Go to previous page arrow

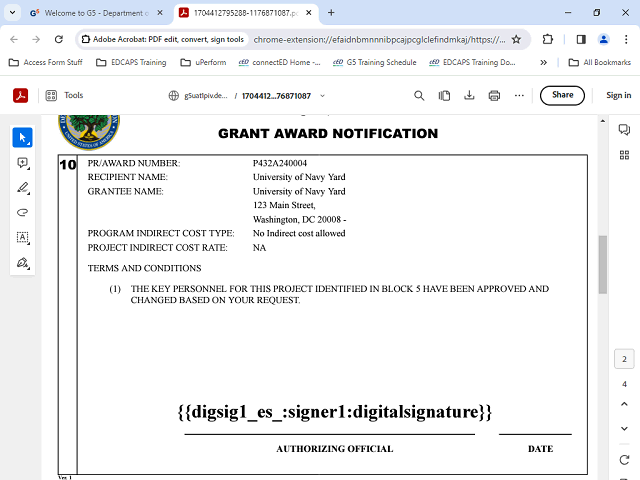[624, 404]
